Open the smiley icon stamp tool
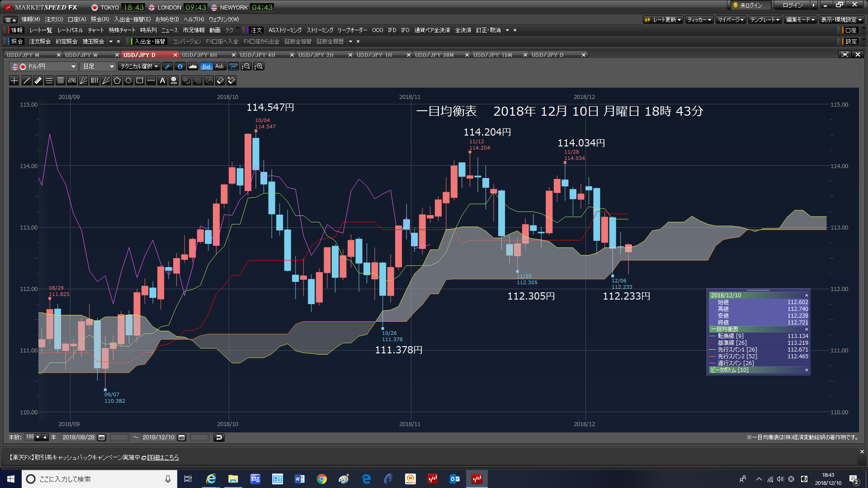The width and height of the screenshot is (868, 488). pos(174,80)
